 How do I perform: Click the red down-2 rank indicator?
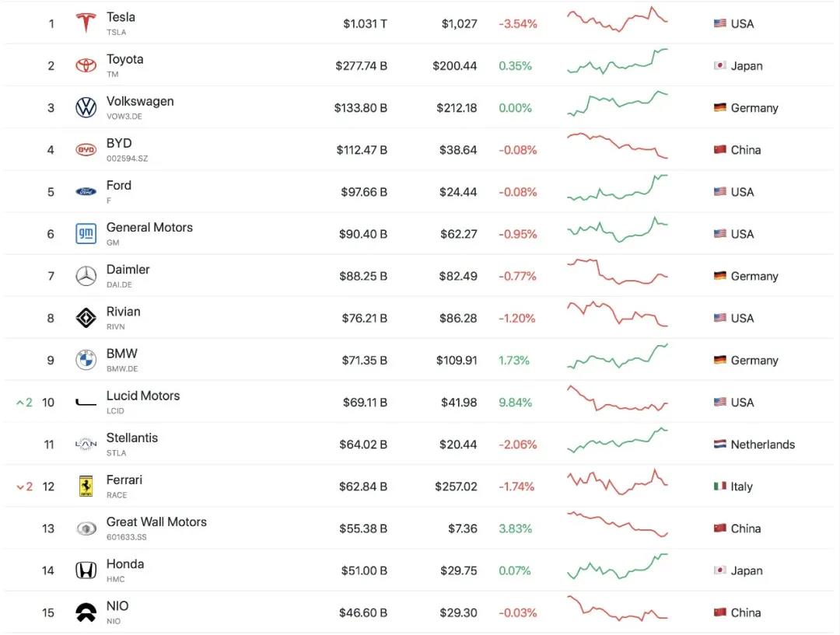(x=24, y=487)
